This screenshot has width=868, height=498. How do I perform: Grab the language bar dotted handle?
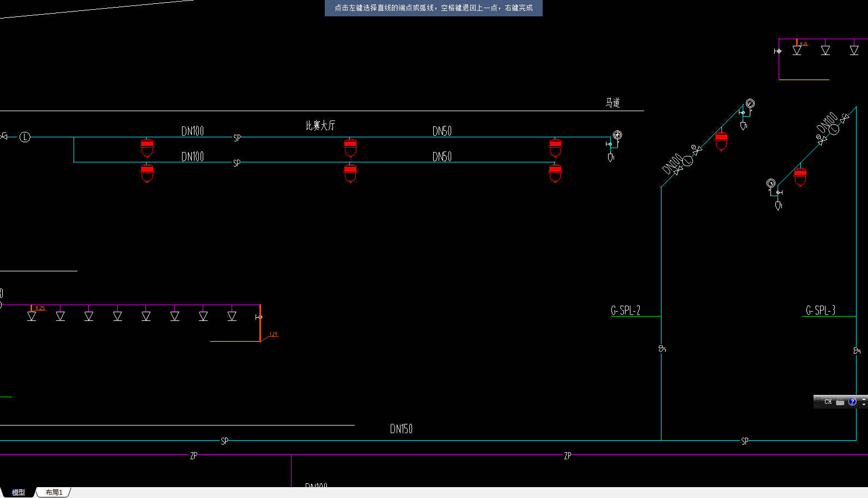[817, 402]
